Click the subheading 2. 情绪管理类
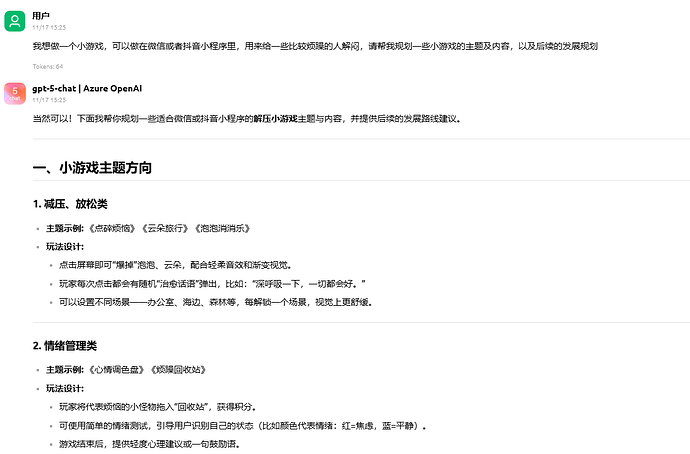The height and width of the screenshot is (454, 690). (65, 346)
